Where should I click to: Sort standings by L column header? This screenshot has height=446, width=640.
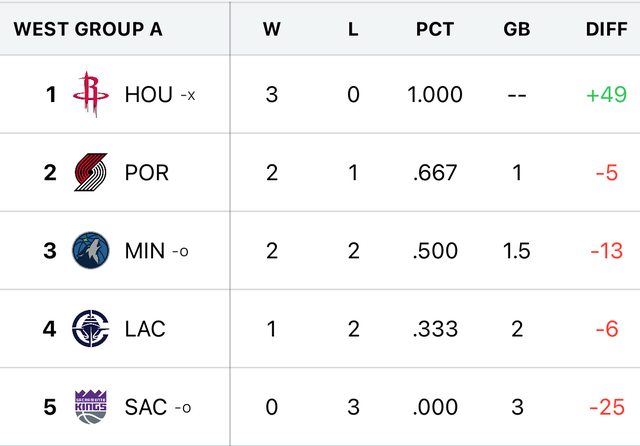[353, 28]
